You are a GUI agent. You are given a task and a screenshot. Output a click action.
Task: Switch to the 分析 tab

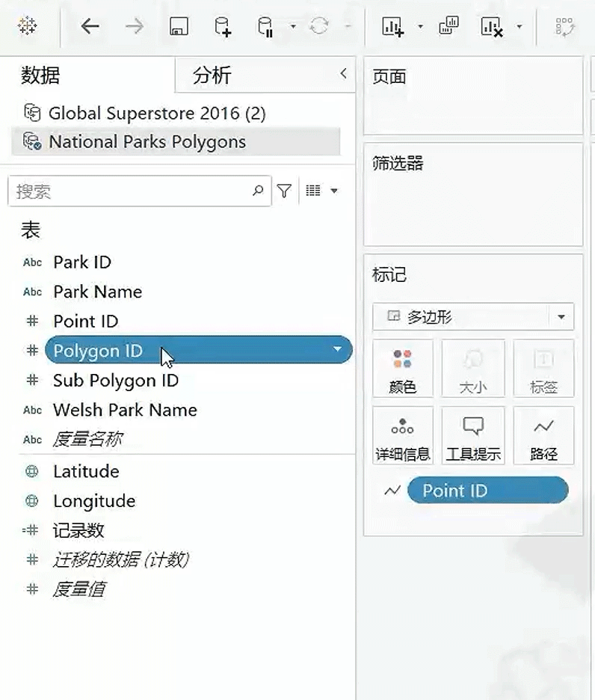point(212,75)
